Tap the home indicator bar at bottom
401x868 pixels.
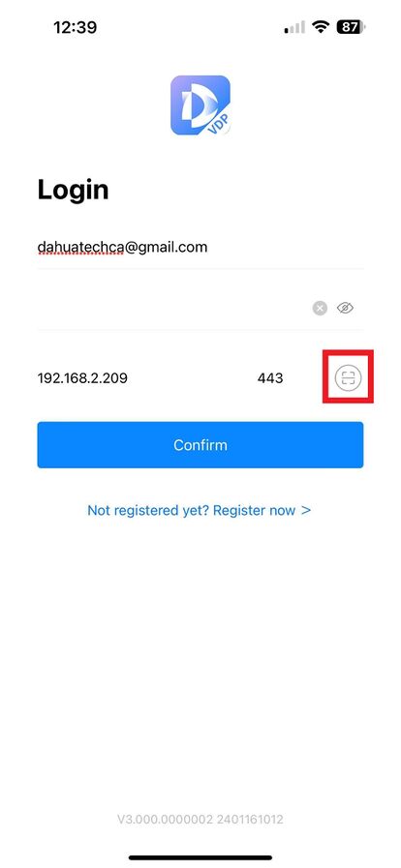(x=200, y=857)
